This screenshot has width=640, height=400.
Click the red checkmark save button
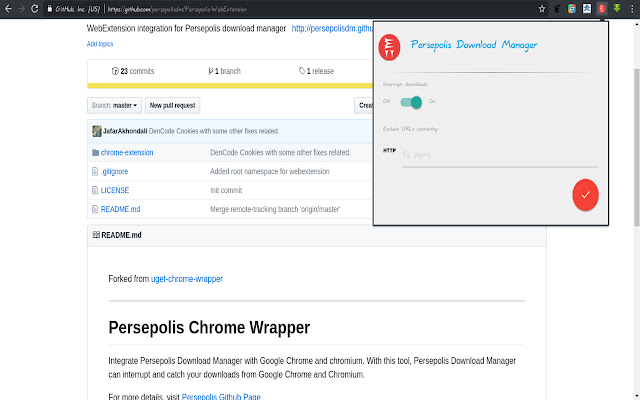click(x=585, y=193)
